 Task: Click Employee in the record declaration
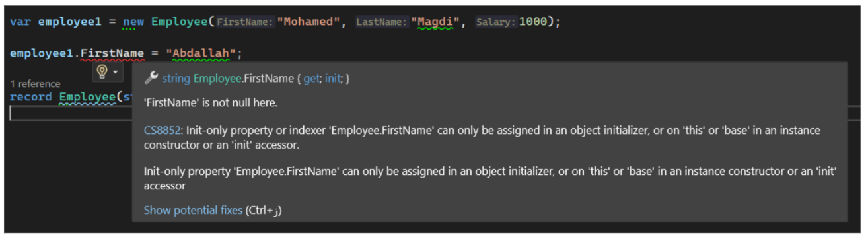(x=87, y=97)
